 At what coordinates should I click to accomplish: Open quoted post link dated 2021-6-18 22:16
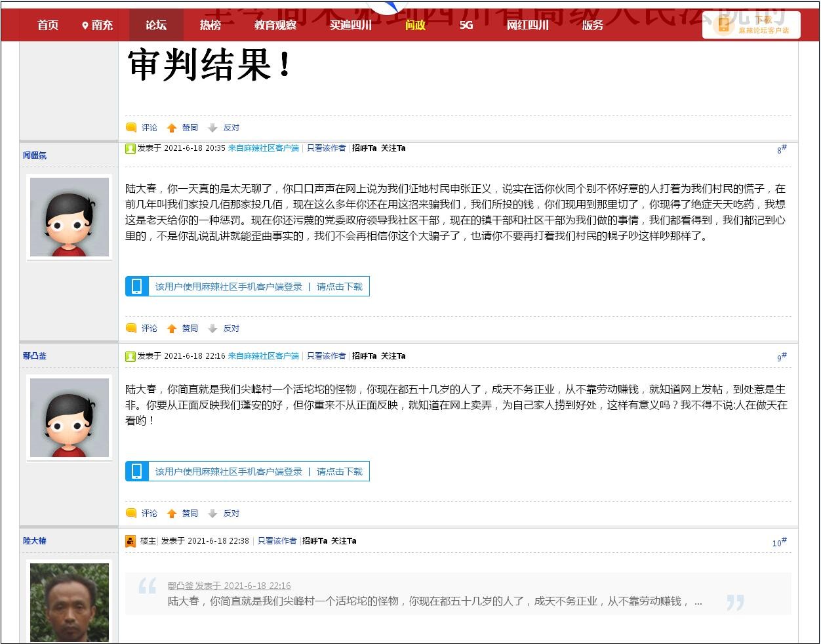click(229, 586)
